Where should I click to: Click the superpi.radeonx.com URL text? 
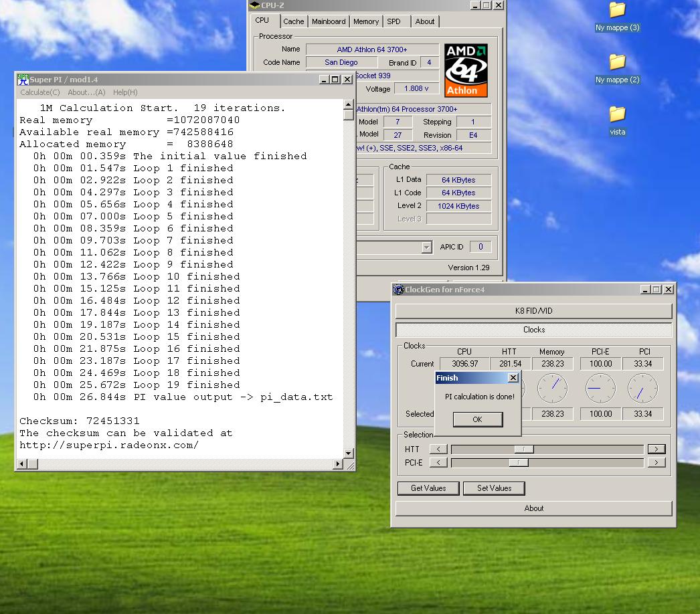[x=109, y=445]
